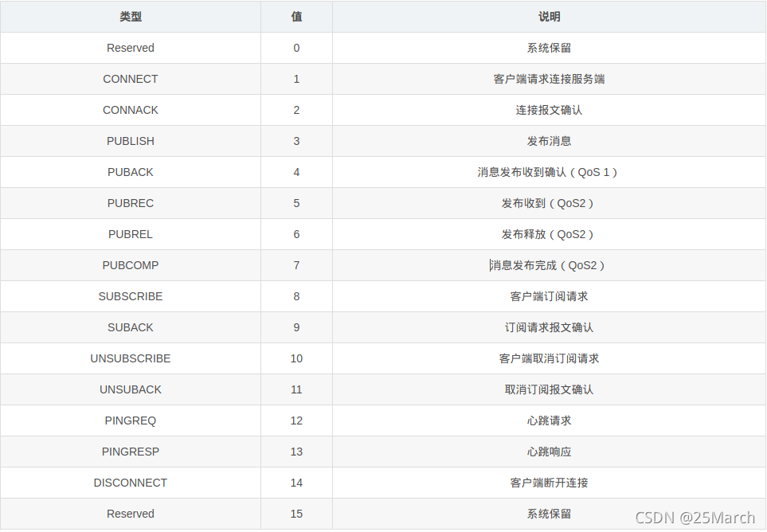Select the PINGREQ type cell

[x=131, y=421]
